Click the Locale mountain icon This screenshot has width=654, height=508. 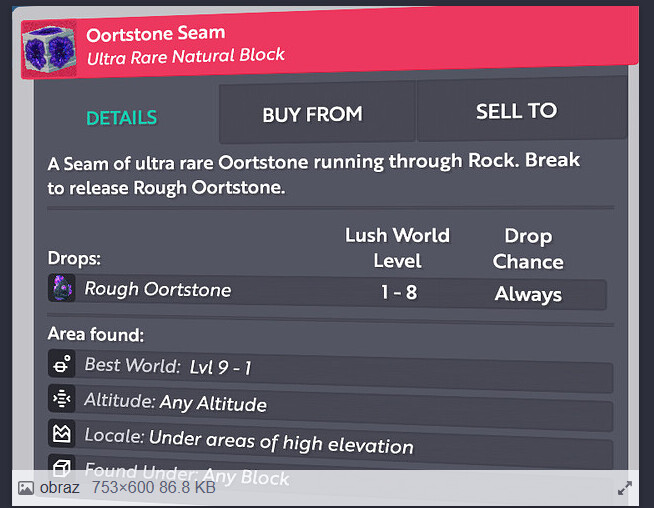coord(62,433)
